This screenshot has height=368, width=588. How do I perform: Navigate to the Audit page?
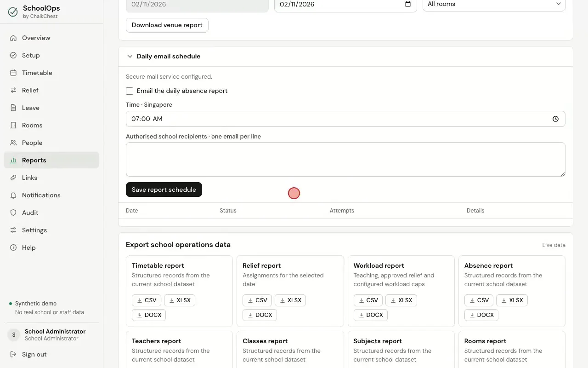pyautogui.click(x=51, y=213)
